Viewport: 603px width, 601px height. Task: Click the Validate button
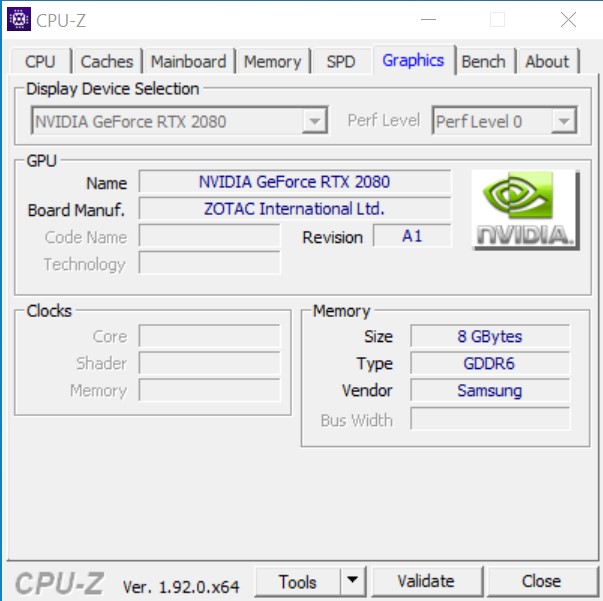click(x=426, y=581)
